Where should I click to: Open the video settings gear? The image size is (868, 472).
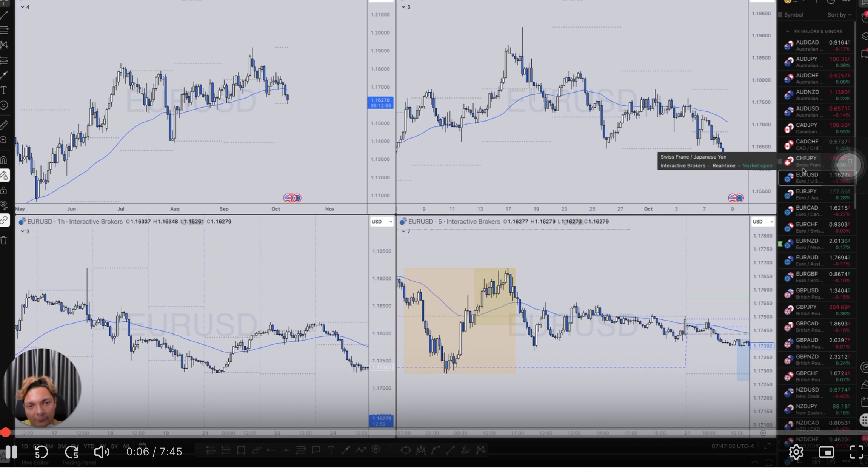tap(796, 452)
